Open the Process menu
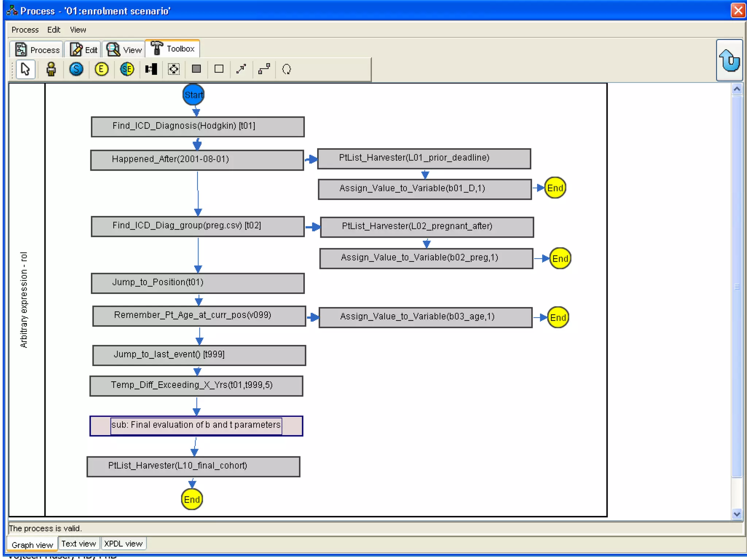This screenshot has height=560, width=747. 25,30
